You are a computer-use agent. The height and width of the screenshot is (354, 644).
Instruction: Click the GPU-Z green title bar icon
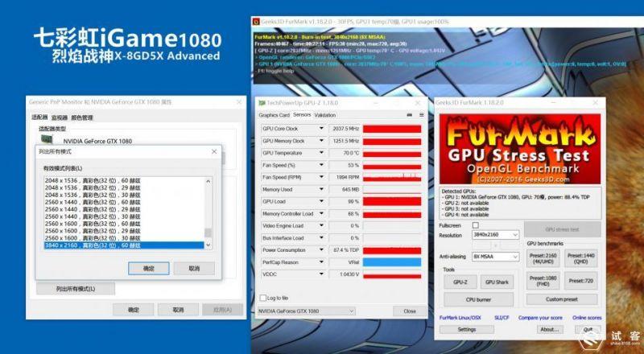(x=262, y=103)
